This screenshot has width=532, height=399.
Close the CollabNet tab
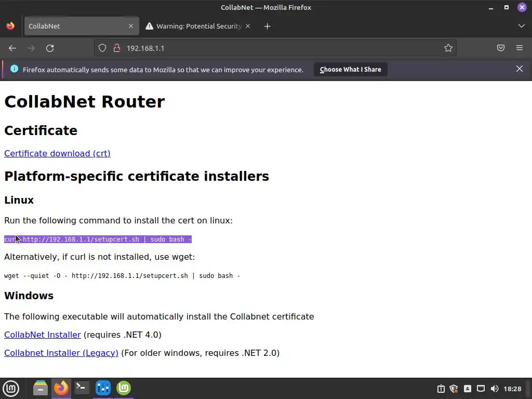(x=131, y=26)
